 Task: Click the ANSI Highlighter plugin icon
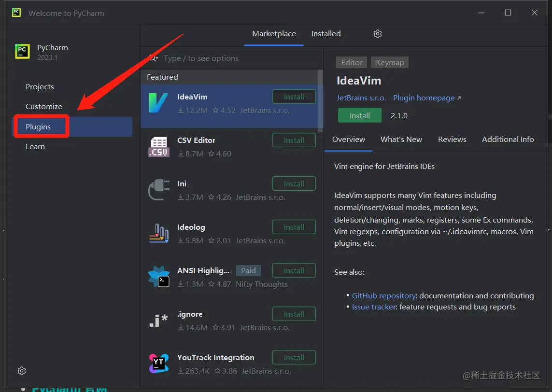pyautogui.click(x=159, y=277)
